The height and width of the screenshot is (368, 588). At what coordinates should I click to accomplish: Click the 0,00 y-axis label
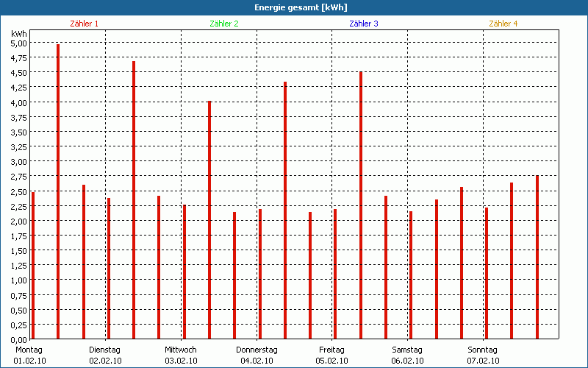click(18, 340)
